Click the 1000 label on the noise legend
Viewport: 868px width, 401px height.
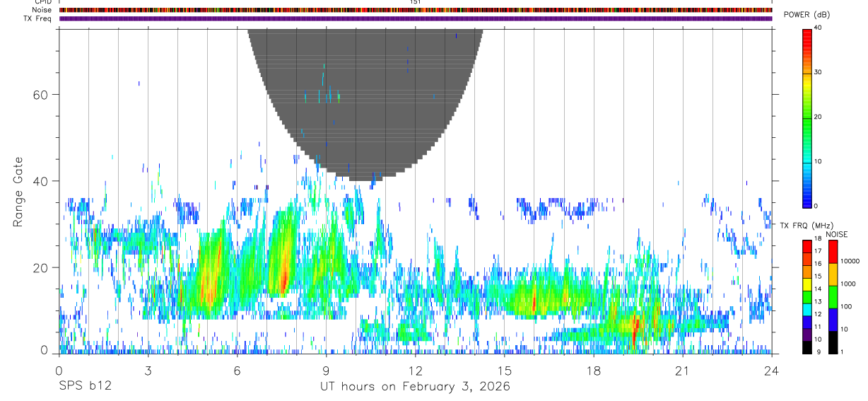tap(847, 284)
